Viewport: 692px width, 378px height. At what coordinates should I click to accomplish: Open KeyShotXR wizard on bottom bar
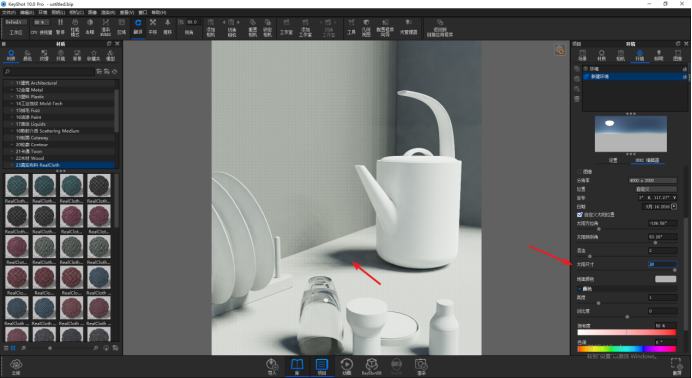coord(372,367)
